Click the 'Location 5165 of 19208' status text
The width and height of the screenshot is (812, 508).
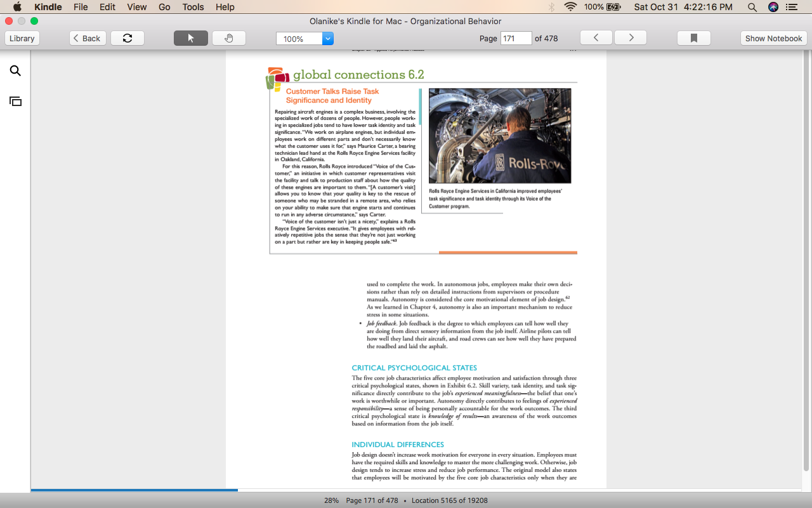[450, 500]
